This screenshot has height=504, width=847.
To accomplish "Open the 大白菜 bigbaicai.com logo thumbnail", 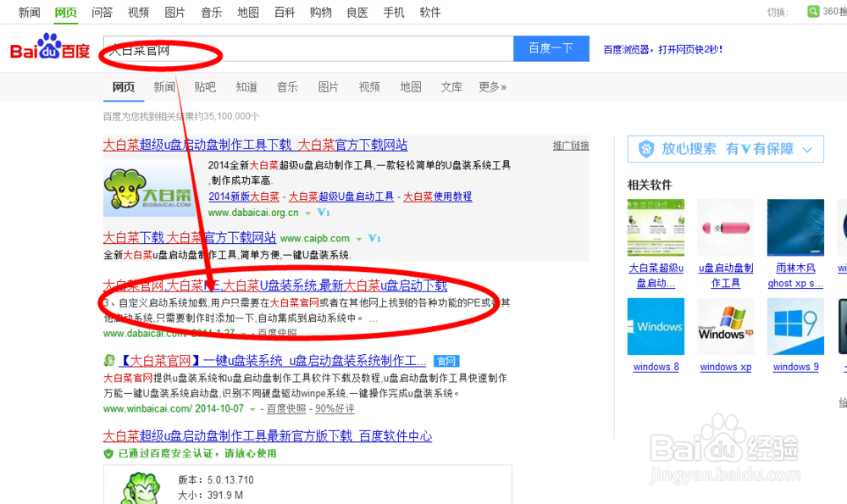I will click(x=149, y=190).
